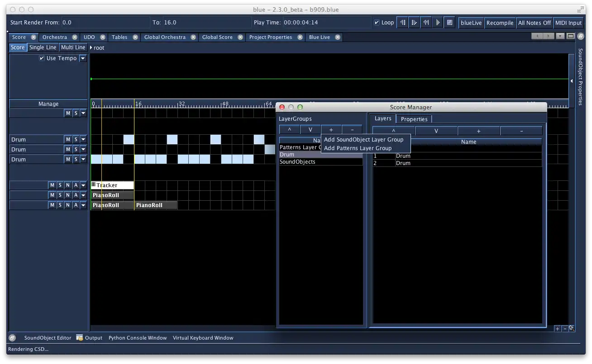Click the Start Render From input field
The width and height of the screenshot is (592, 364).
[105, 23]
